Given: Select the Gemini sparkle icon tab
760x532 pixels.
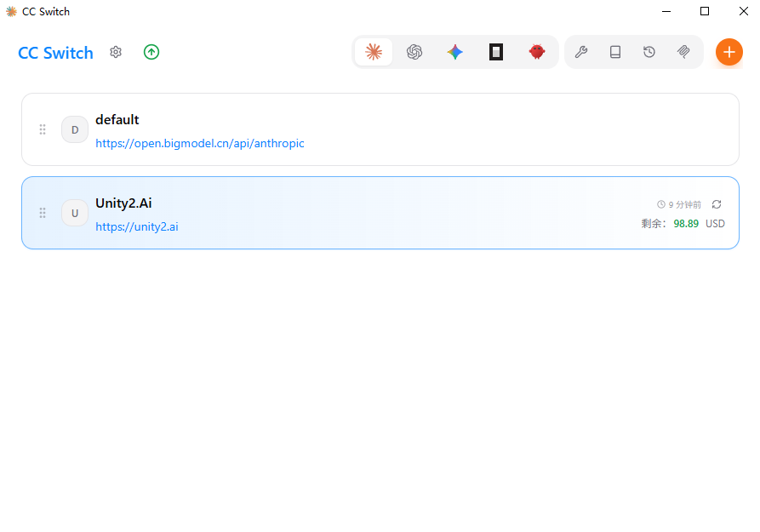Looking at the screenshot, I should coord(455,52).
